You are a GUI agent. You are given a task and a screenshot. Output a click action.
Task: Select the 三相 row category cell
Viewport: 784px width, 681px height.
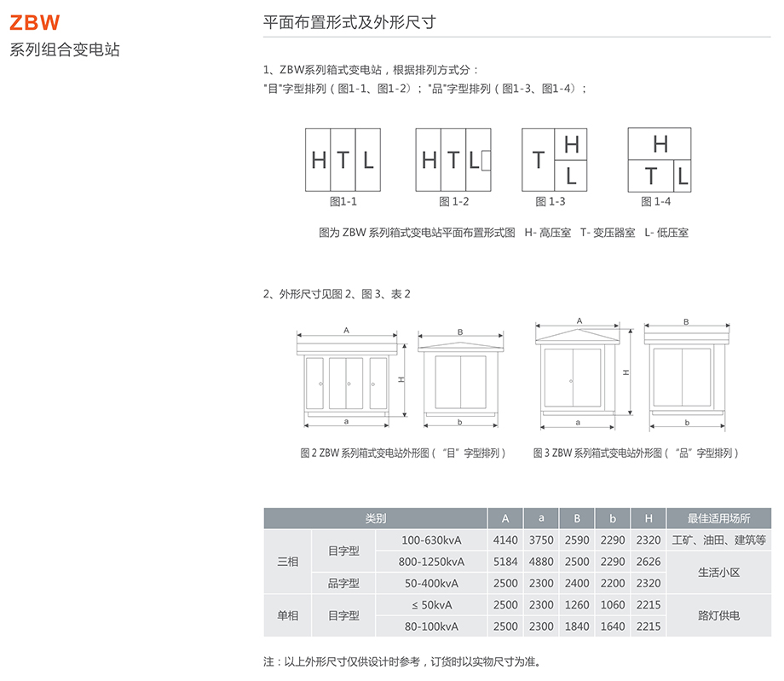288,562
